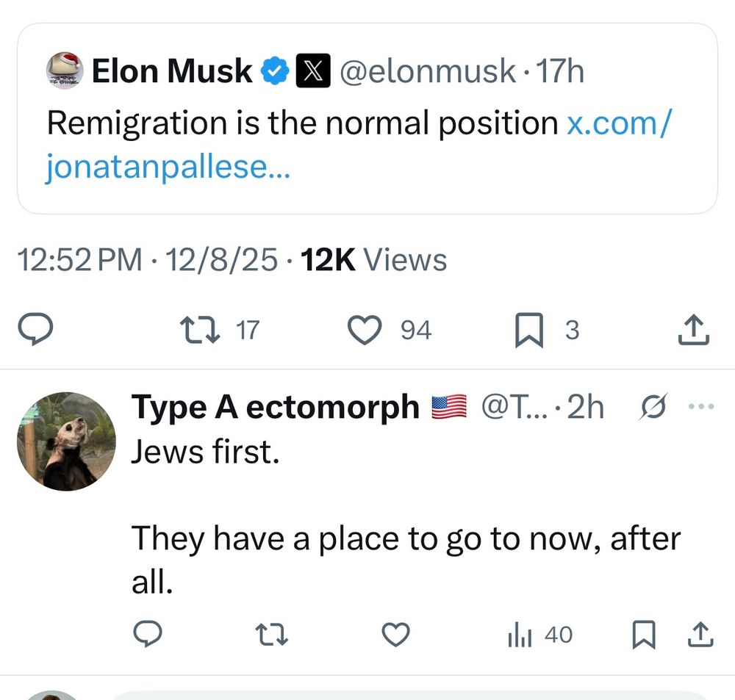This screenshot has height=700, width=735.
Task: Reply to the Type A ectomorph comment
Action: (x=148, y=634)
